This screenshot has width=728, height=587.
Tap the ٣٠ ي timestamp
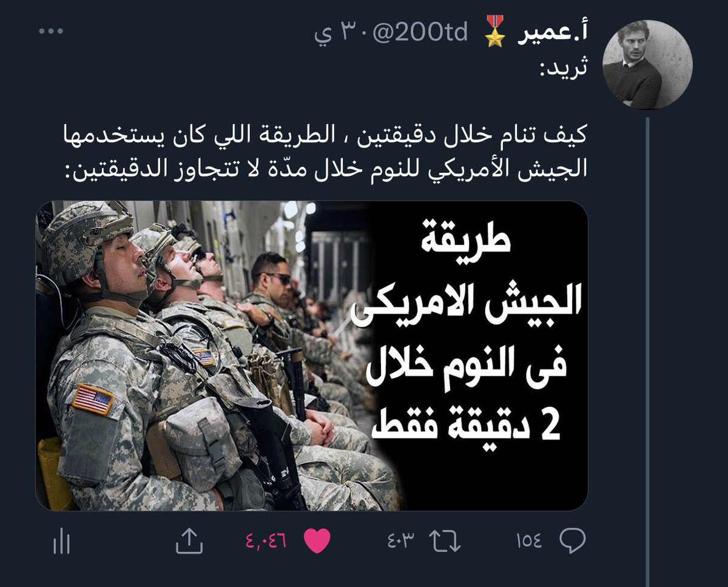click(x=346, y=35)
